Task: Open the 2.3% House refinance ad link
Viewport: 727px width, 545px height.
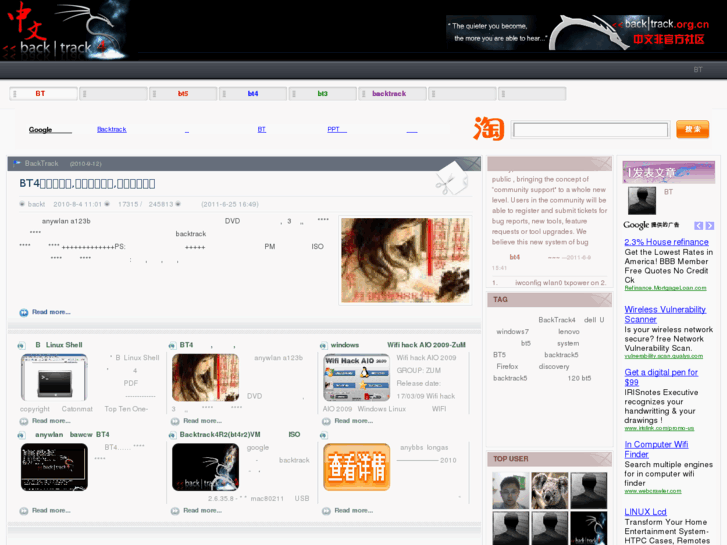Action: pos(666,242)
